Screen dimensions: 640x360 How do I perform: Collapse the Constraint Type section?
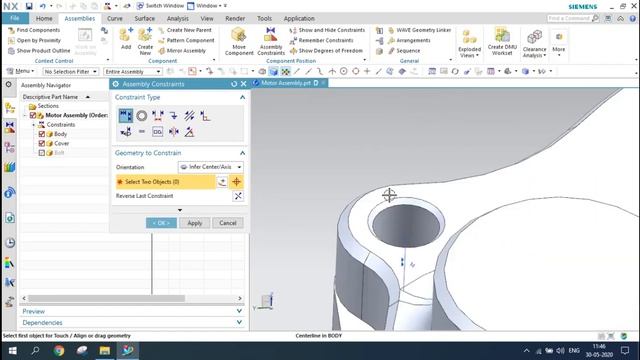click(242, 97)
